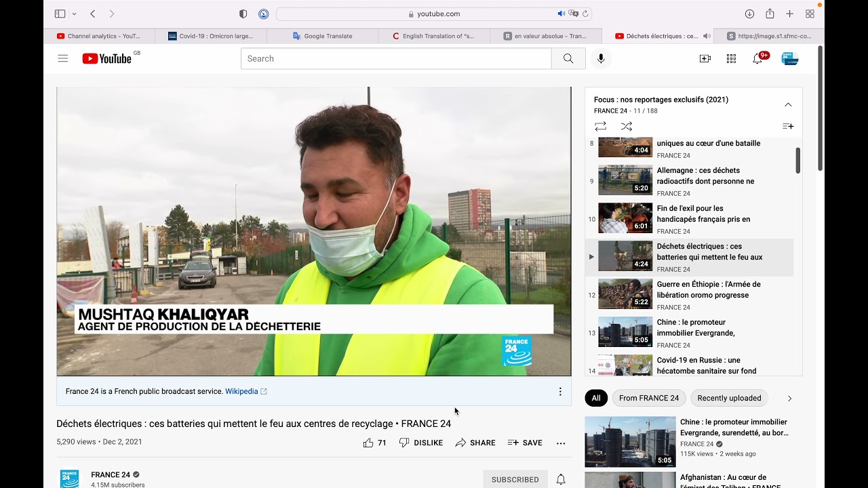Open the more actions ellipsis beside SAVE
Screen dimensions: 868x488
tap(561, 443)
